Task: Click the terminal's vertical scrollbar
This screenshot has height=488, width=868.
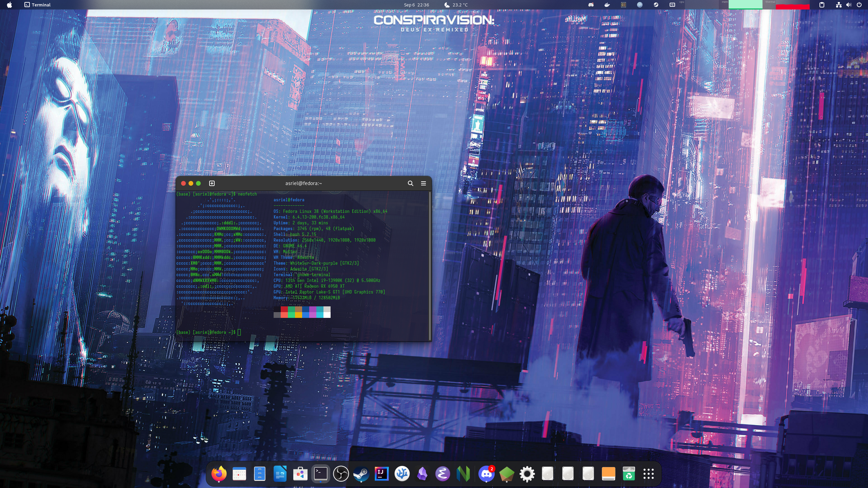Action: click(x=430, y=266)
